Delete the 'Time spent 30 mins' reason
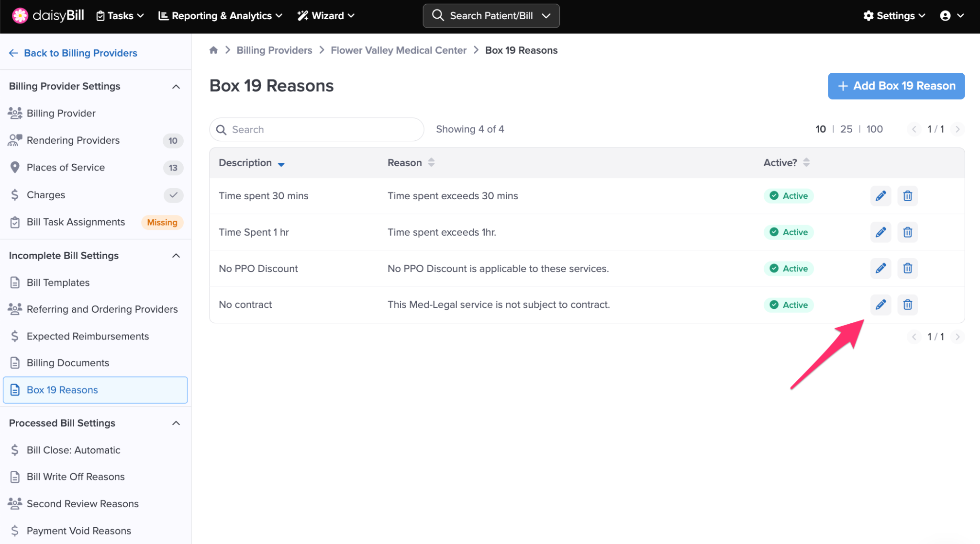 click(907, 196)
